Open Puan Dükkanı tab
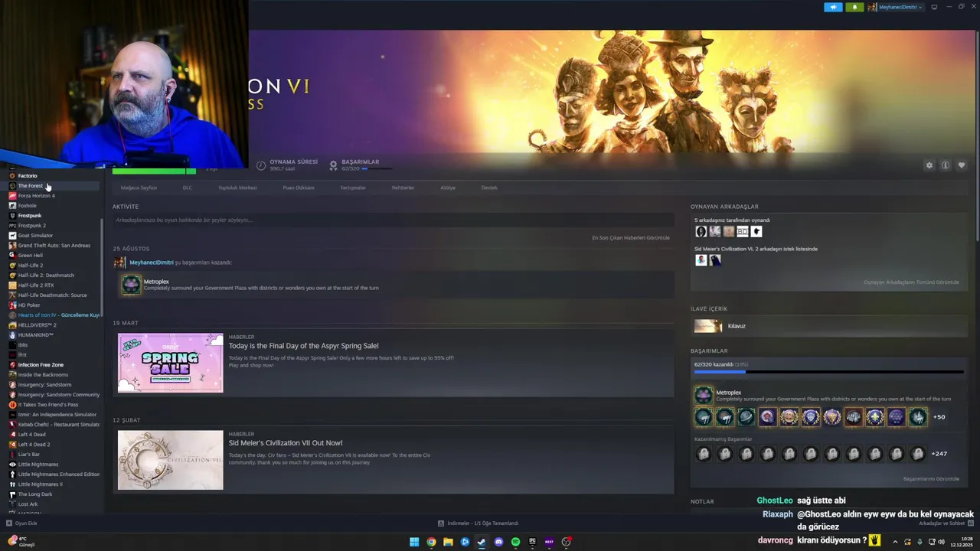This screenshot has height=551, width=980. tap(299, 187)
